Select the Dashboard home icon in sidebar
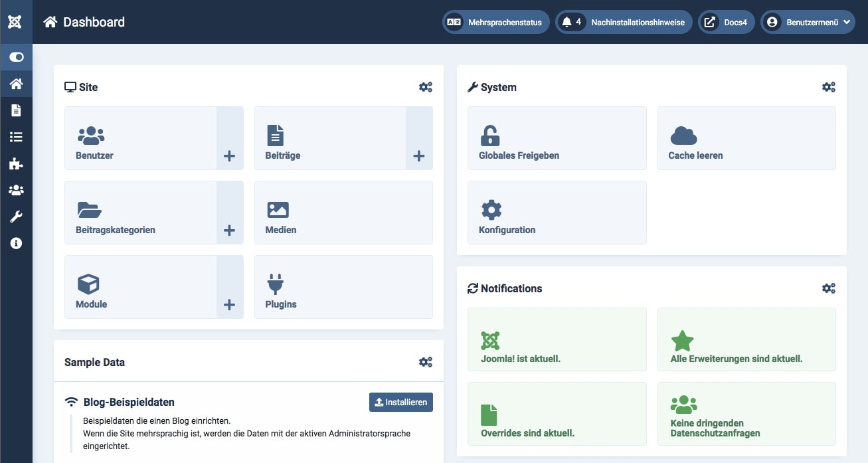 [16, 84]
